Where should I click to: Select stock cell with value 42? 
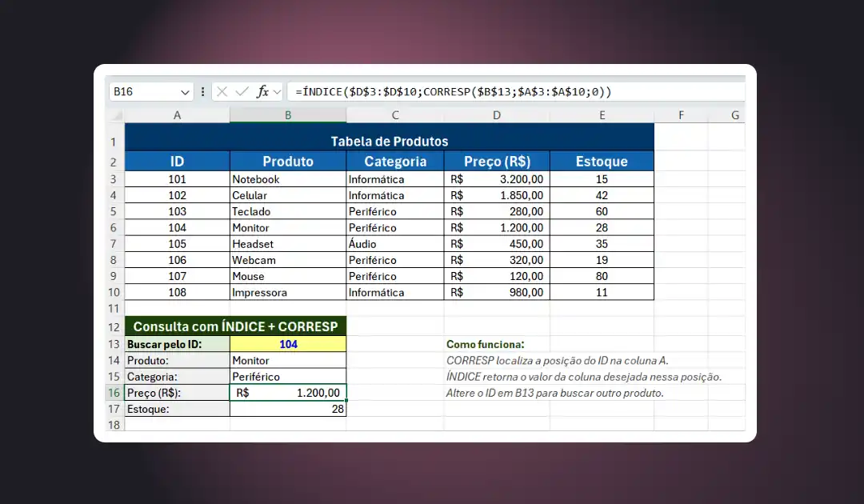coord(602,195)
